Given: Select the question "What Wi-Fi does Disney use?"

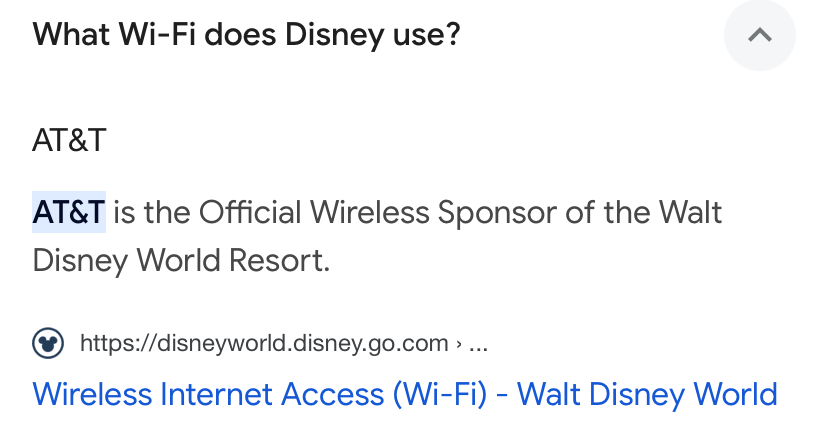Looking at the screenshot, I should [246, 34].
